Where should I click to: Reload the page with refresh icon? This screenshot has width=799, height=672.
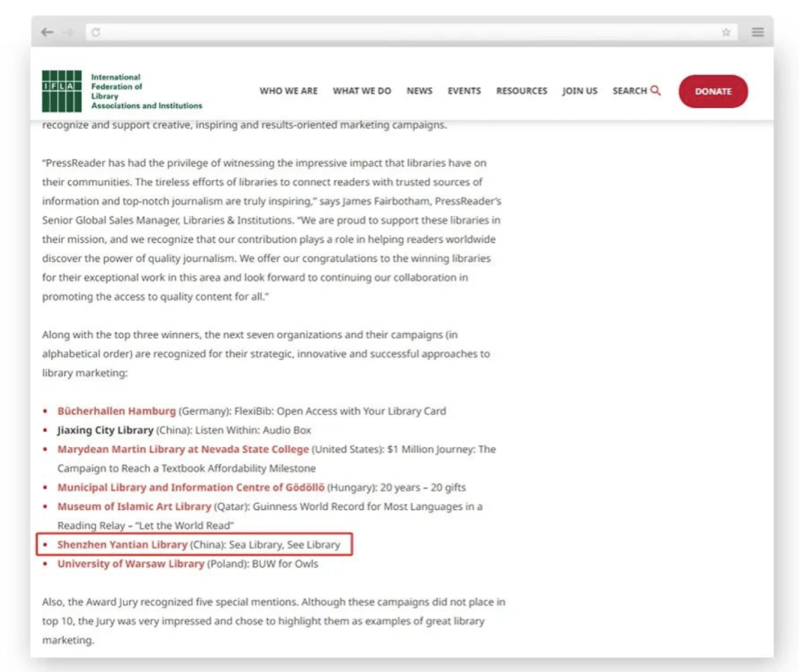point(96,33)
